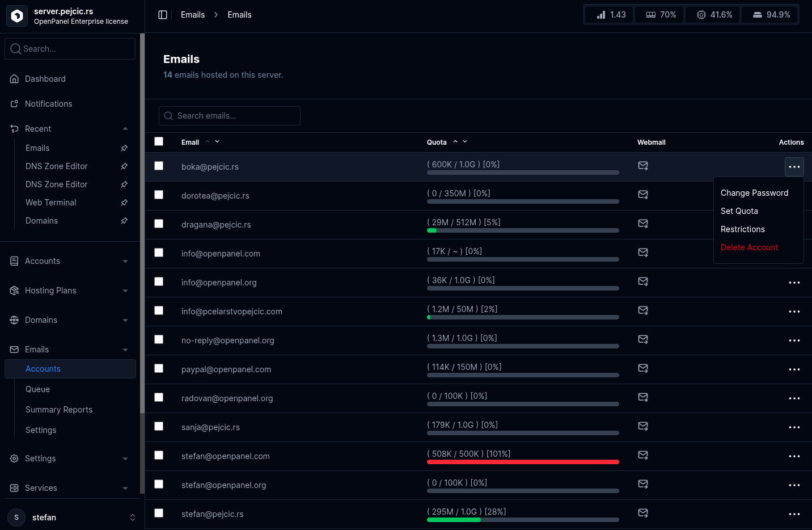
Task: Open webmail for stefan@pejcic.rs
Action: 643,513
